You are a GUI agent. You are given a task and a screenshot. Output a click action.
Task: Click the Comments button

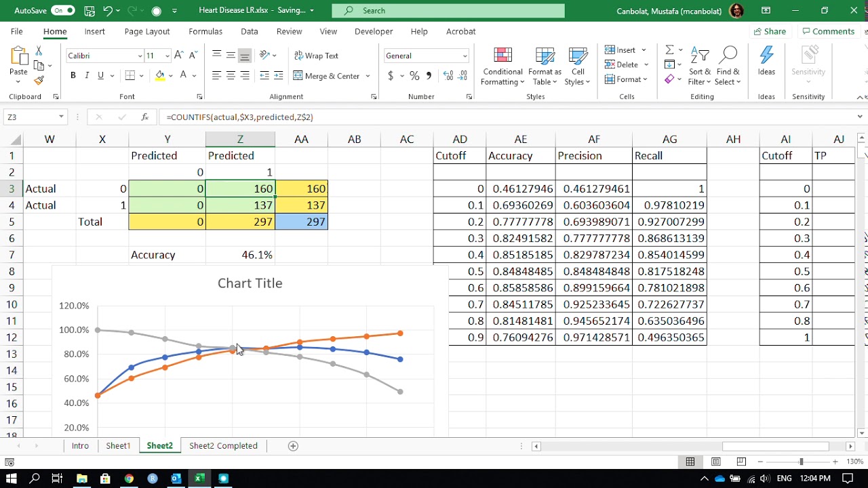coord(828,31)
